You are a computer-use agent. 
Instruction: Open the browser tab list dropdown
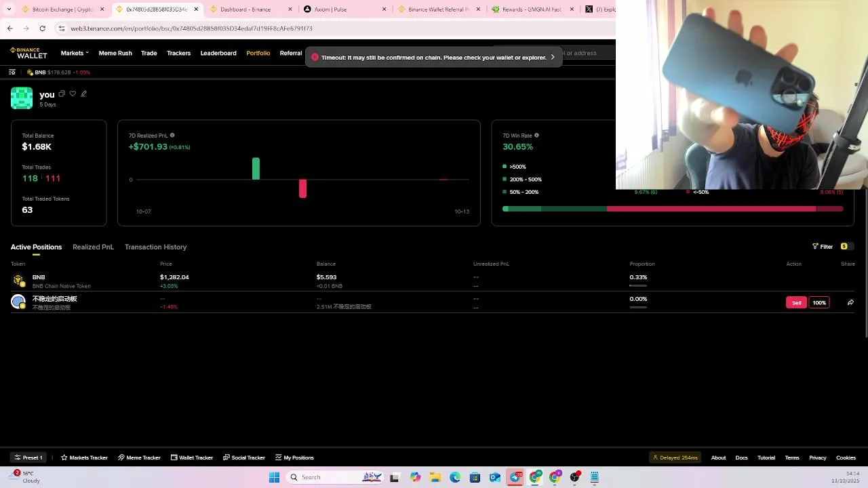(9, 9)
